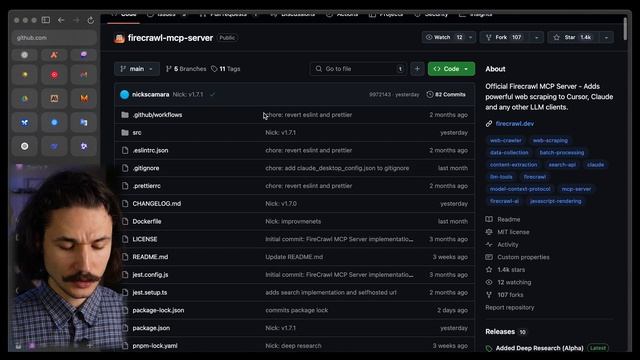This screenshot has width=640, height=360.
Task: Open Added Deep Research (Alpha) release
Action: coord(539,348)
